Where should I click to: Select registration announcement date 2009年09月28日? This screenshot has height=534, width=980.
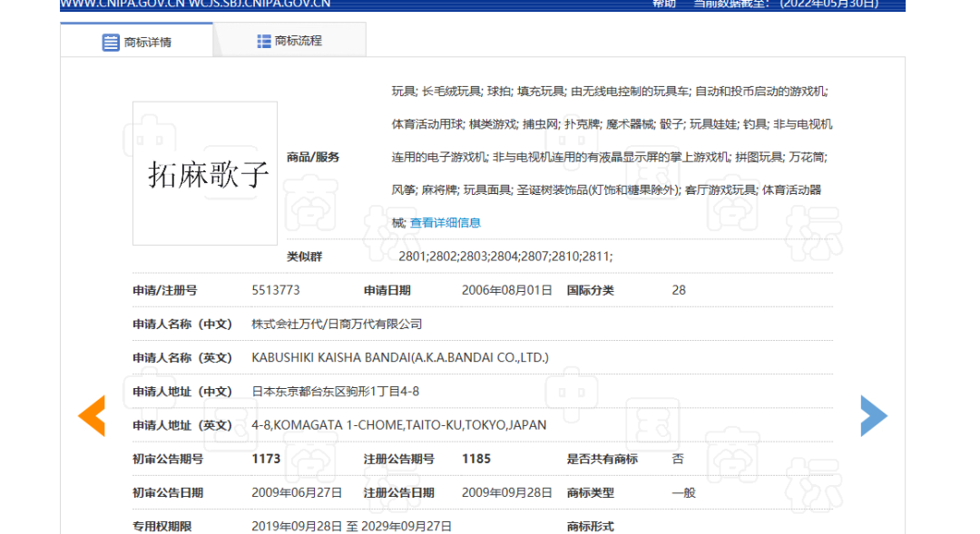coord(507,493)
